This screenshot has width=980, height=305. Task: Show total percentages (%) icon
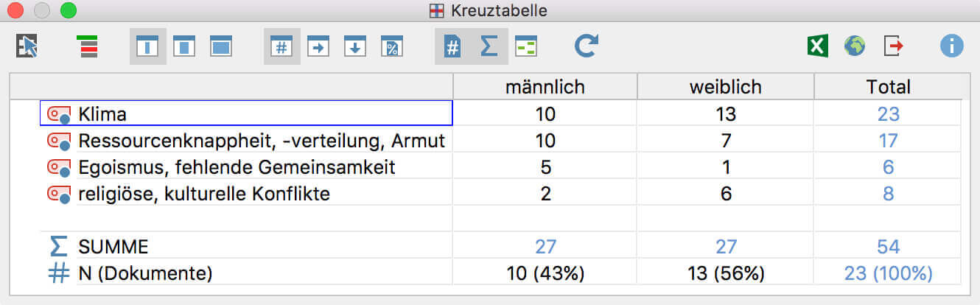(392, 46)
